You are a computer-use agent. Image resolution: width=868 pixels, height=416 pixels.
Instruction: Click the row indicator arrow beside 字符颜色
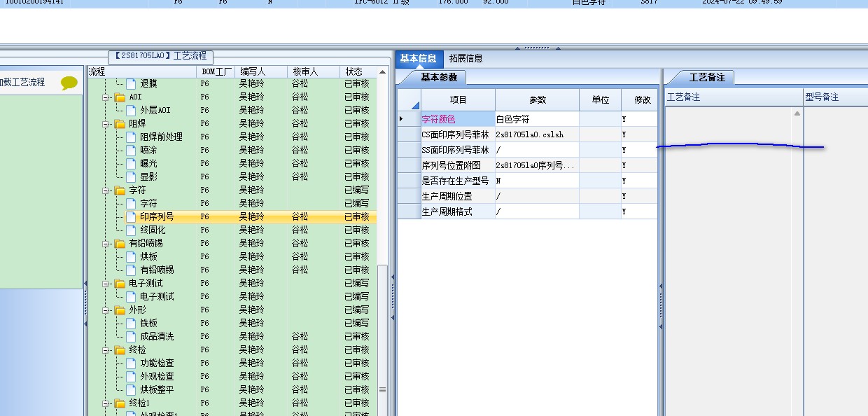tap(401, 119)
